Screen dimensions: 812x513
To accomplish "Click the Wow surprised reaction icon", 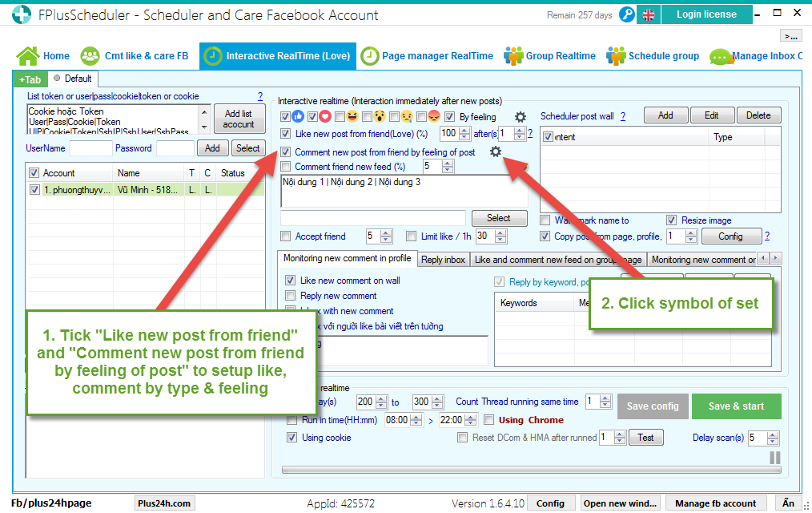I will click(380, 116).
